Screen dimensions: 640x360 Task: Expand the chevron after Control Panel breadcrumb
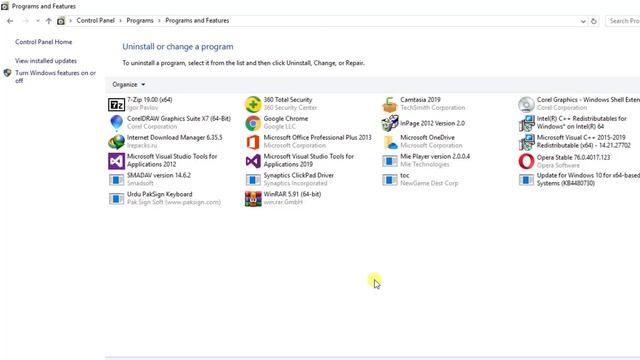tap(120, 21)
